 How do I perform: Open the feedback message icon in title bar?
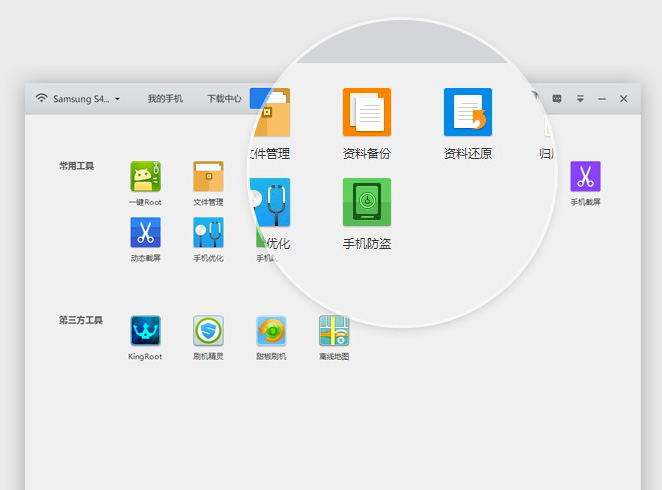(557, 99)
